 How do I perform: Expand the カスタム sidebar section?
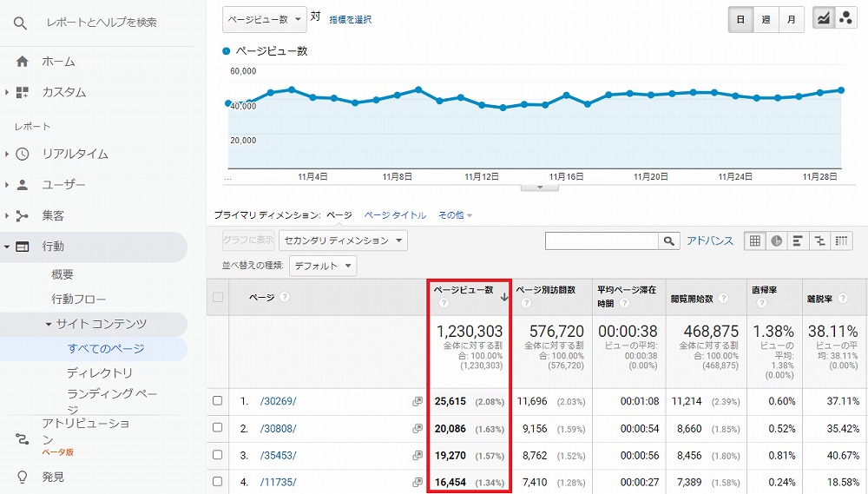pyautogui.click(x=7, y=93)
